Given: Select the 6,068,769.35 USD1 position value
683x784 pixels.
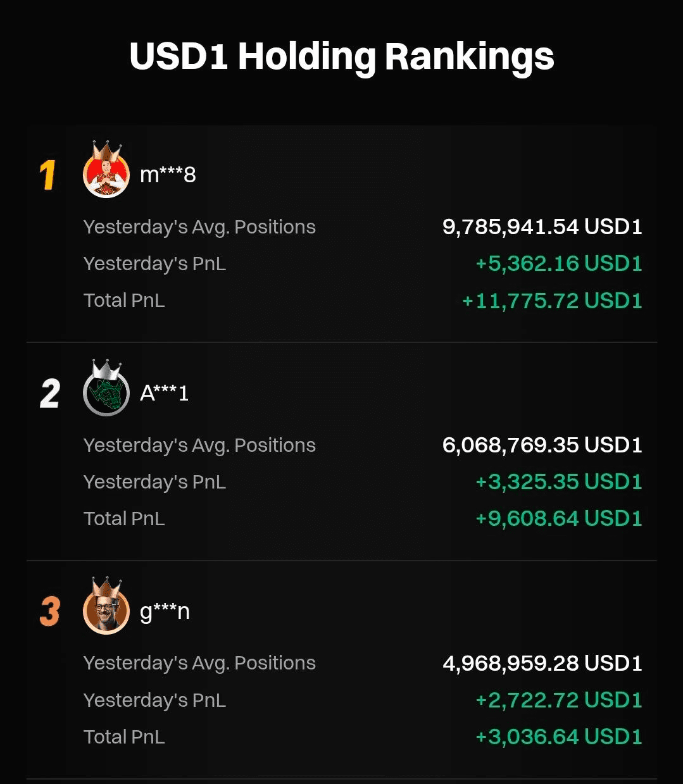Looking at the screenshot, I should pos(542,445).
